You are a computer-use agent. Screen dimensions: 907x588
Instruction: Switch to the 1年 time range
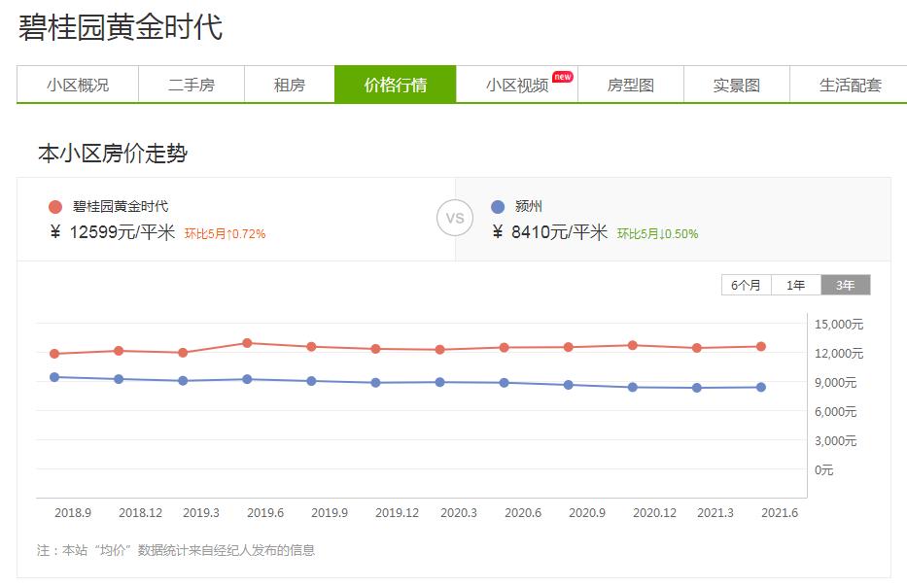pyautogui.click(x=793, y=284)
